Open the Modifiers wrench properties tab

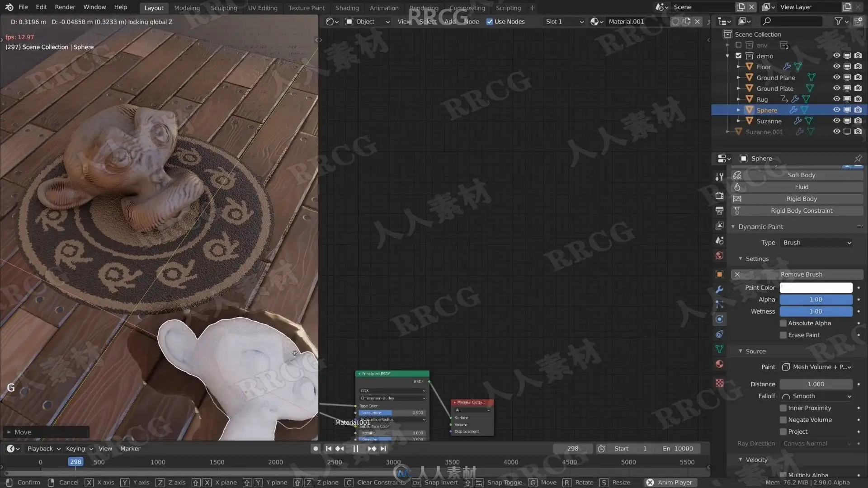(x=719, y=289)
